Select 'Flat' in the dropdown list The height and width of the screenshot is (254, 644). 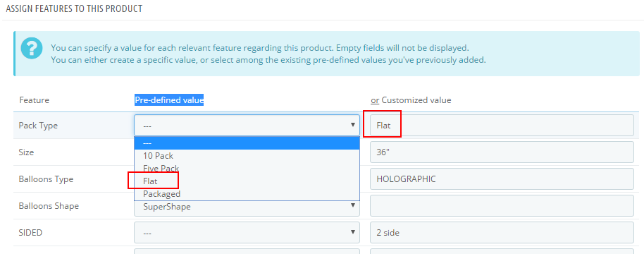click(247, 181)
